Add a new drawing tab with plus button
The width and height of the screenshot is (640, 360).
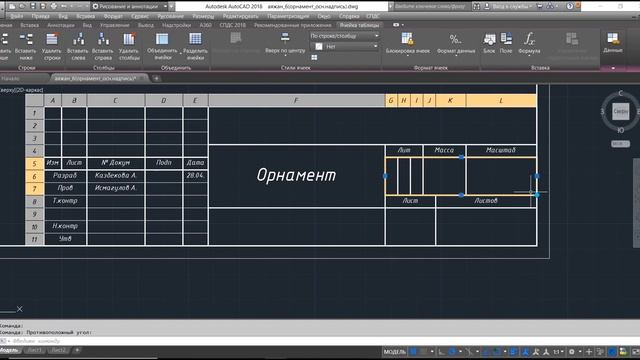point(156,78)
